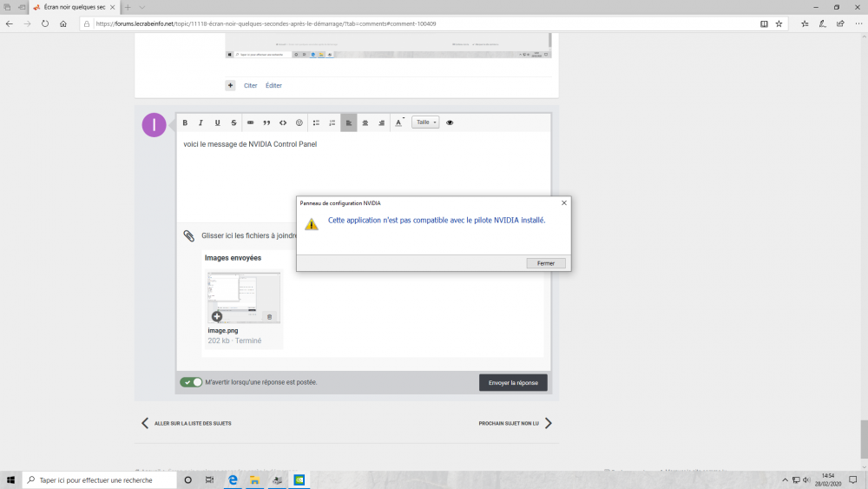Apply italic formatting in the editor toolbar
The width and height of the screenshot is (868, 489).
201,122
